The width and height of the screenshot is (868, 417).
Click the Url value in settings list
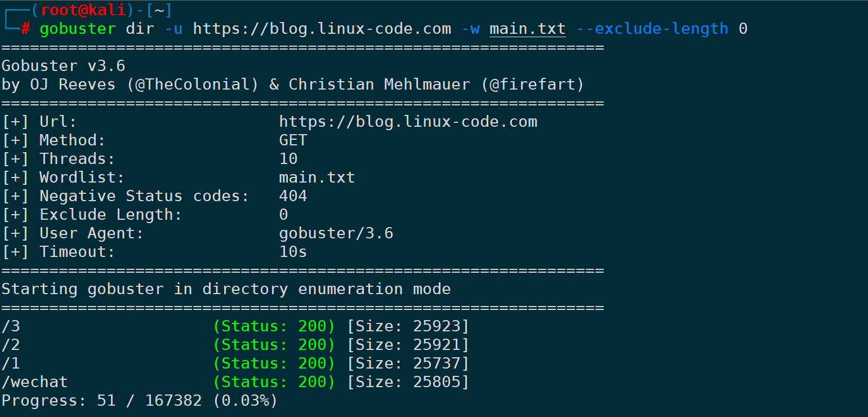tap(408, 122)
